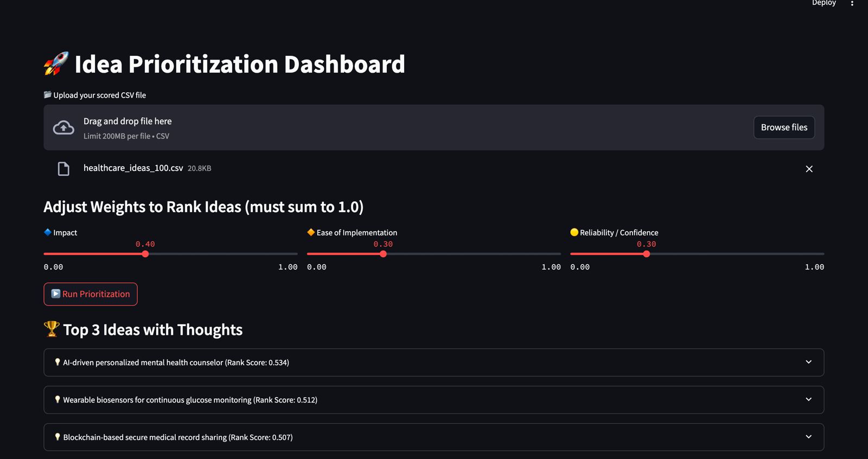
Task: Click the yellow circle Reliability icon
Action: (x=574, y=232)
